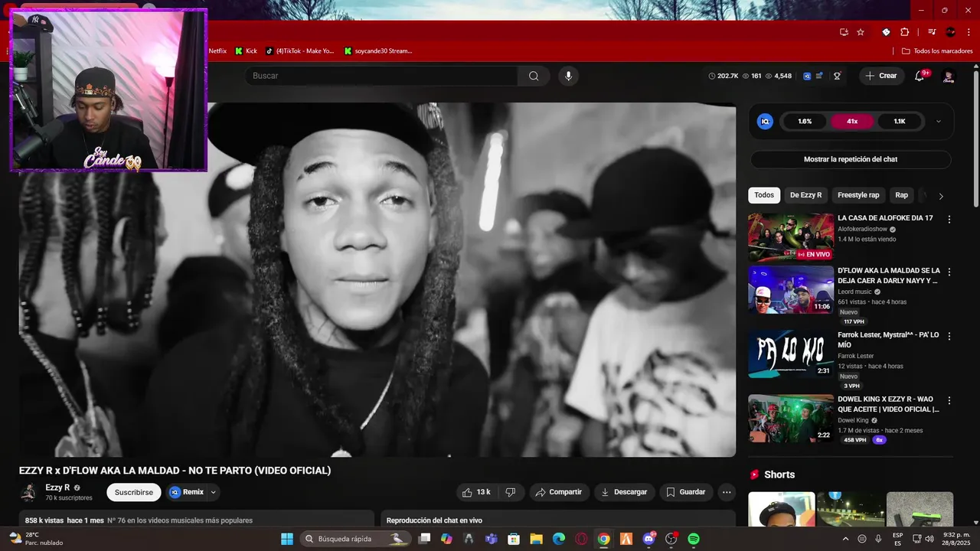Select the Rap chip

tap(902, 195)
